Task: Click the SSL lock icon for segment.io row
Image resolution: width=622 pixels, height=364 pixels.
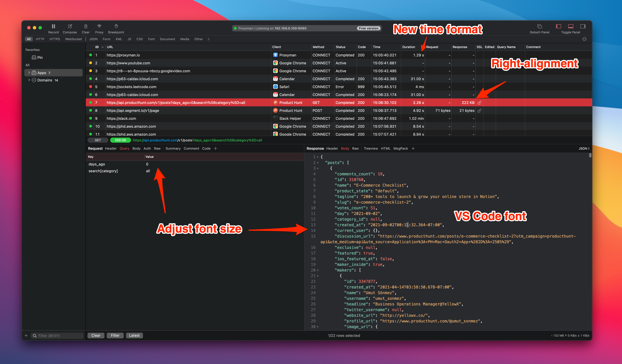Action: 479,110
